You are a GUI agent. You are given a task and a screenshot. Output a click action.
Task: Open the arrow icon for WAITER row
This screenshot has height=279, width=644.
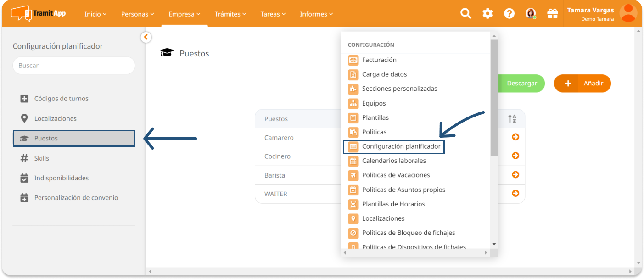tap(515, 194)
